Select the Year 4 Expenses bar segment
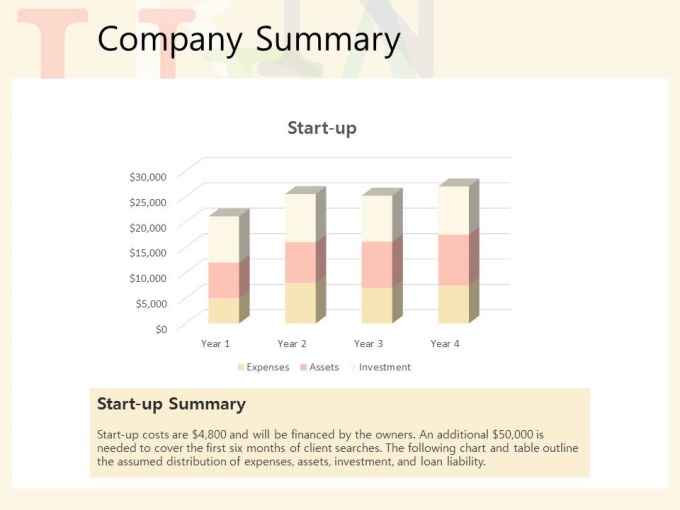The image size is (680, 510). [x=454, y=304]
